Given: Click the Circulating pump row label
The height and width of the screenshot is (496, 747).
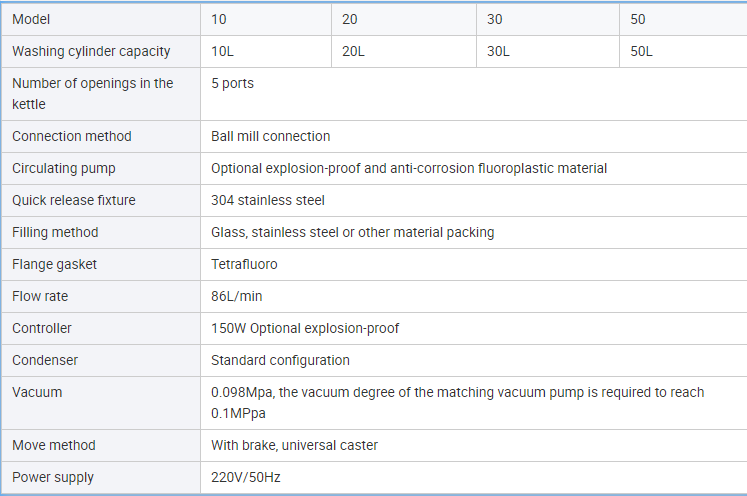Looking at the screenshot, I should [x=64, y=168].
